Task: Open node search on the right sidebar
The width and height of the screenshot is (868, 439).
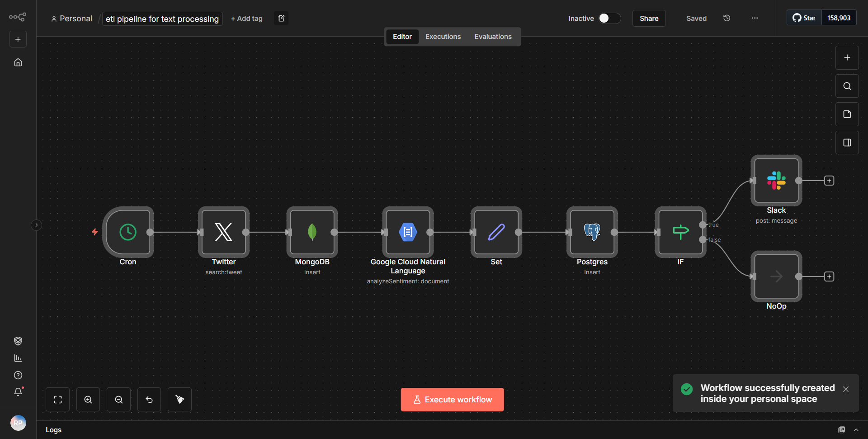Action: [x=847, y=86]
